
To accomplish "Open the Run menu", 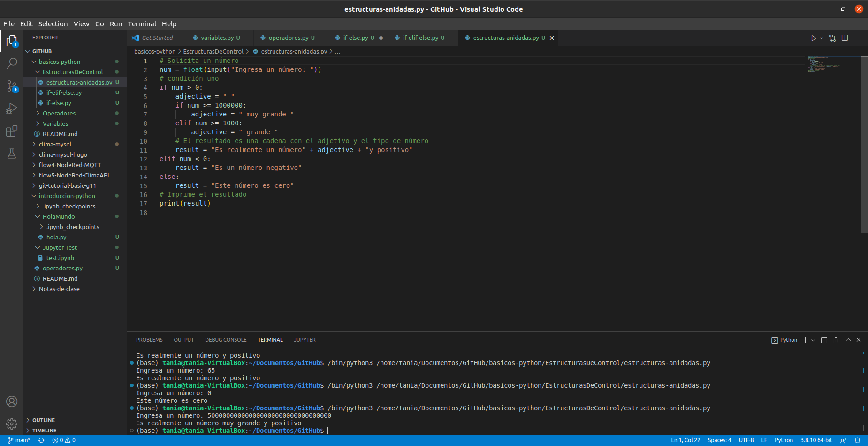I will [115, 23].
